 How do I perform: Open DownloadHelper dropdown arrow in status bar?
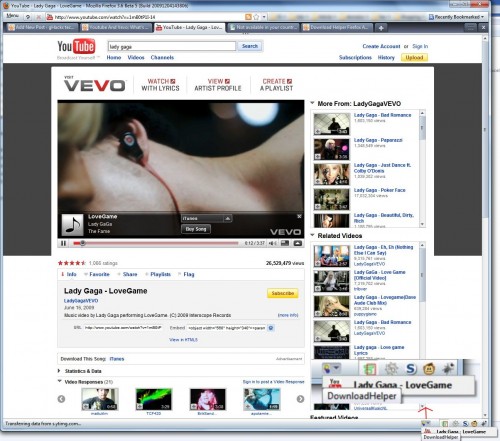coord(428,424)
